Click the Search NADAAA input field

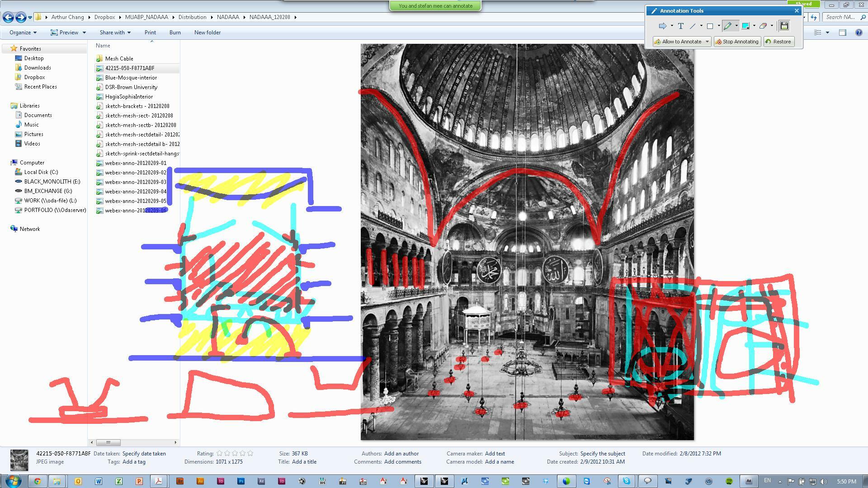[x=844, y=17]
